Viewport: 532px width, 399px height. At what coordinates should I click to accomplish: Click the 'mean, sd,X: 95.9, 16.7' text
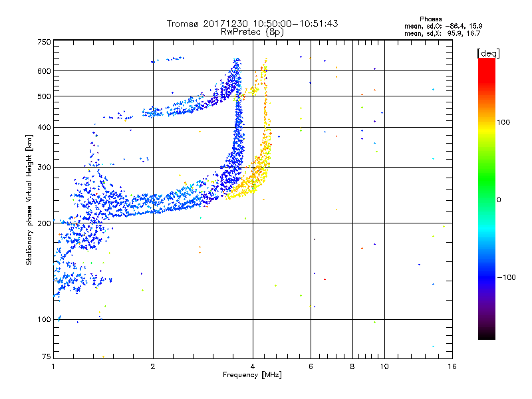[442, 33]
